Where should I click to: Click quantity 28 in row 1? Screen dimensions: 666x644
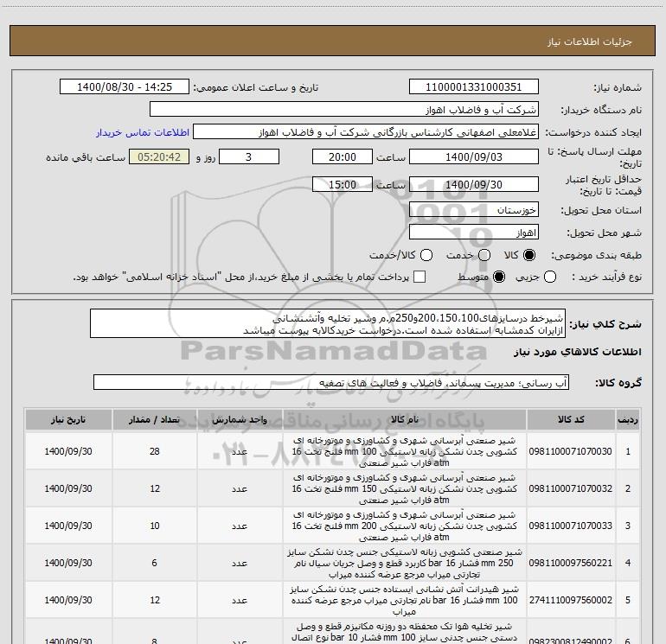coord(155,451)
